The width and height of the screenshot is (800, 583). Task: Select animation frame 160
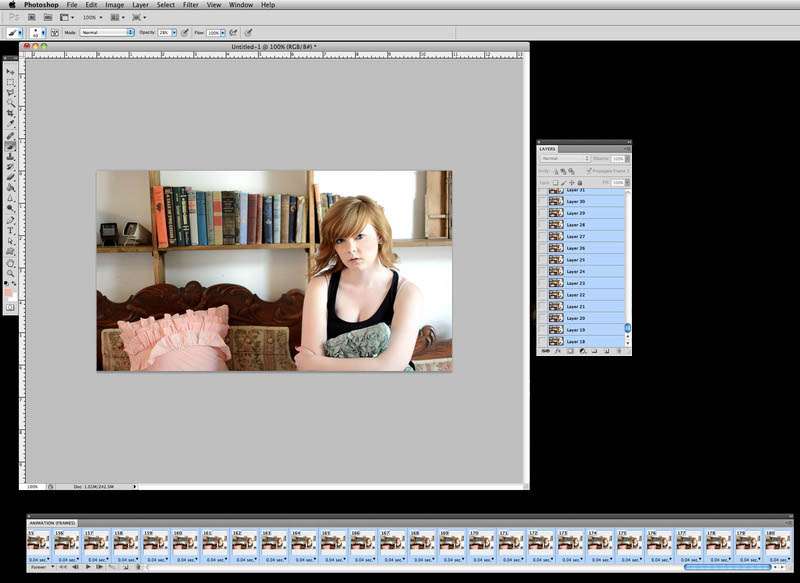click(185, 546)
